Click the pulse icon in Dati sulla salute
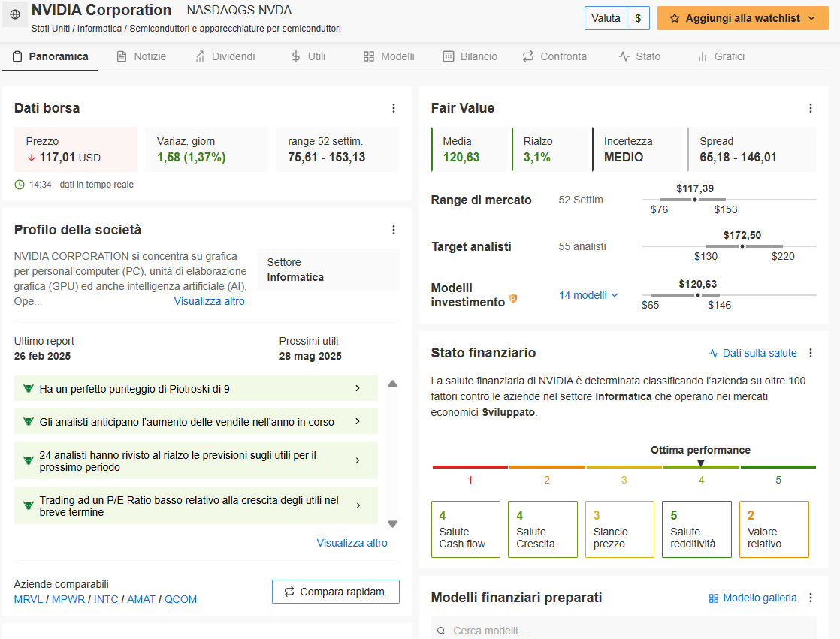The image size is (840, 639). (714, 353)
